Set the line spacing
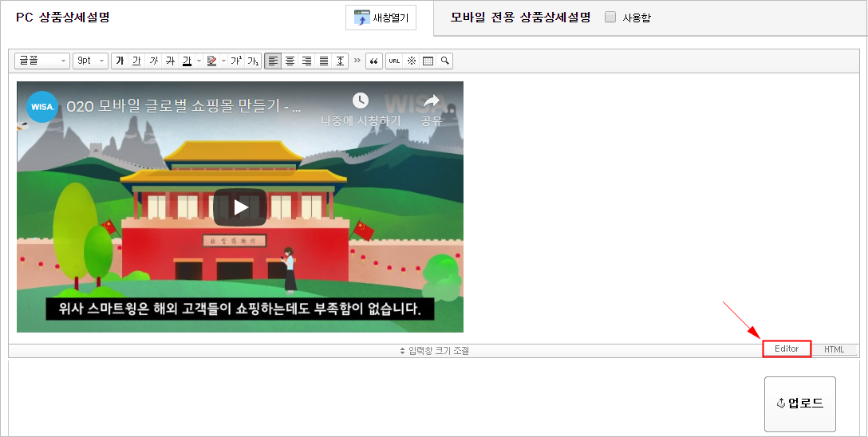The image size is (868, 437). [341, 61]
